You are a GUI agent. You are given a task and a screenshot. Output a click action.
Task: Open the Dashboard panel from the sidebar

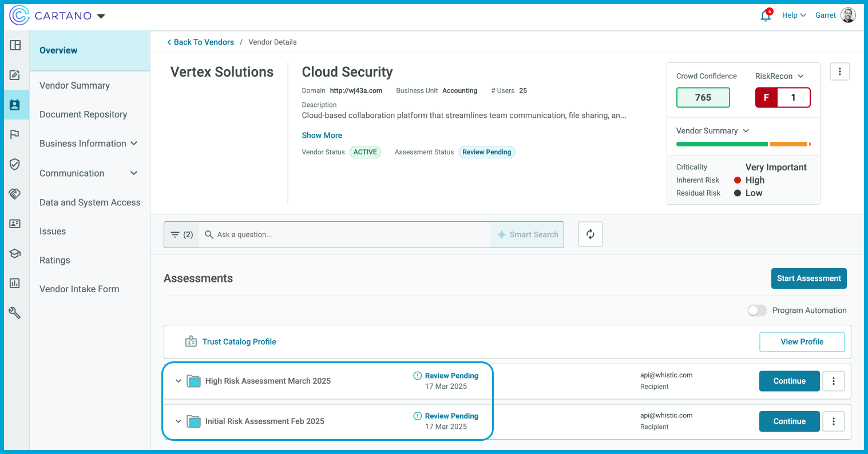click(15, 45)
